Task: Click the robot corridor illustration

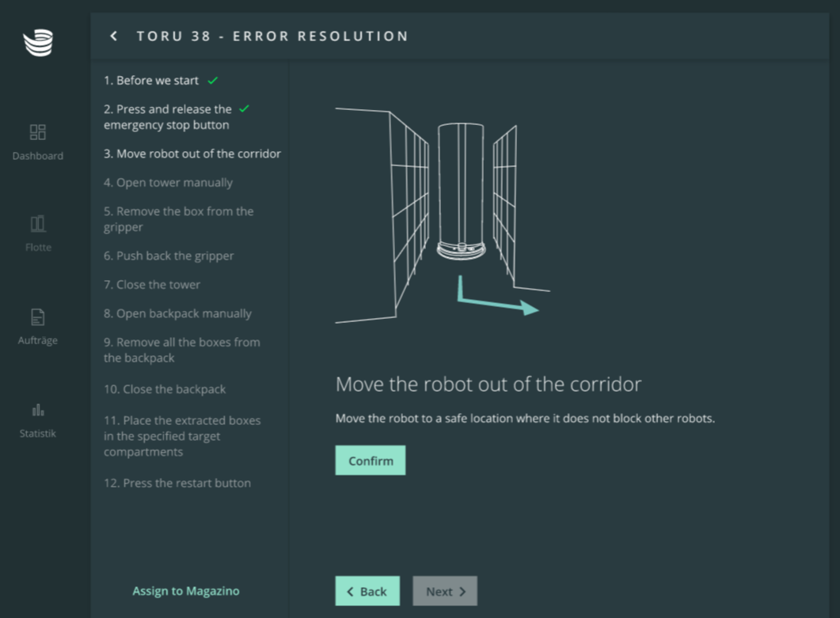Action: pyautogui.click(x=443, y=214)
